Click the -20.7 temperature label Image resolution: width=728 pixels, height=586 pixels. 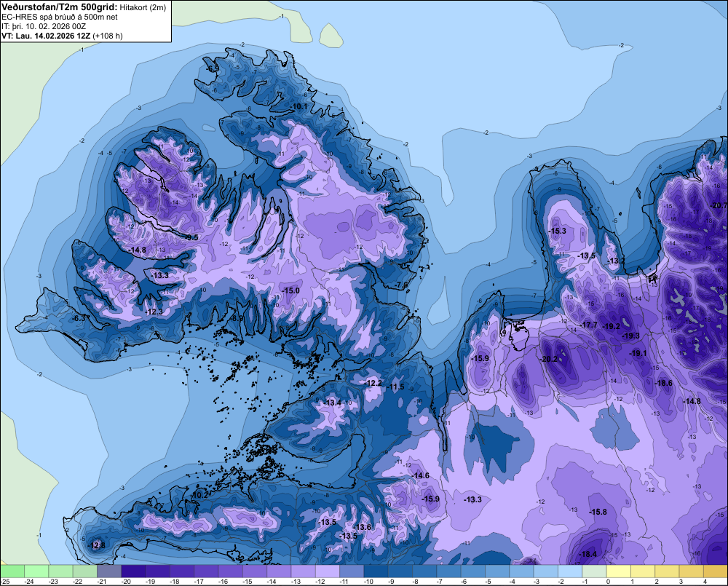tap(719, 205)
